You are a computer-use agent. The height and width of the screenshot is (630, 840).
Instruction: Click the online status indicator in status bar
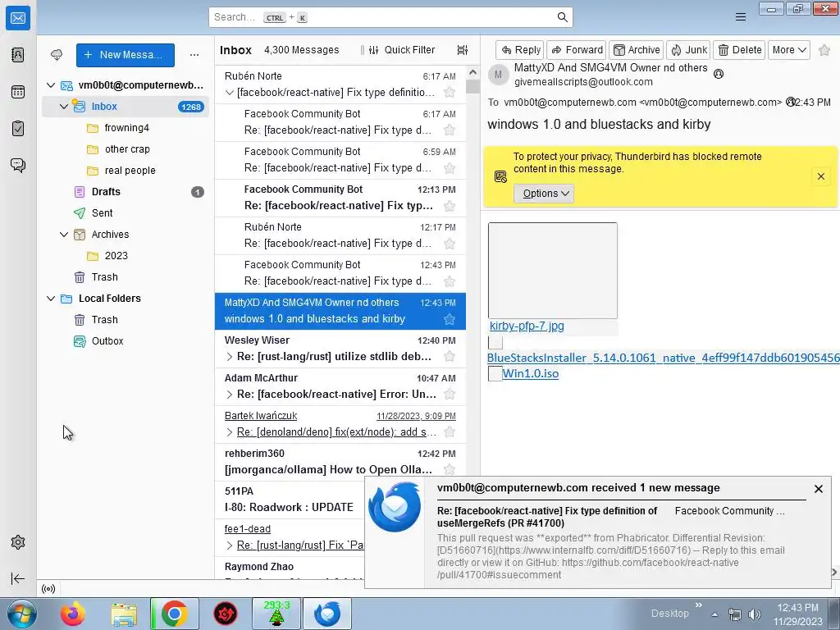[48, 589]
